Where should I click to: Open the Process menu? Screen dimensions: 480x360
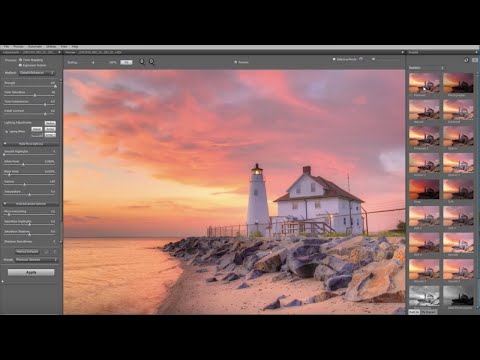coord(19,47)
